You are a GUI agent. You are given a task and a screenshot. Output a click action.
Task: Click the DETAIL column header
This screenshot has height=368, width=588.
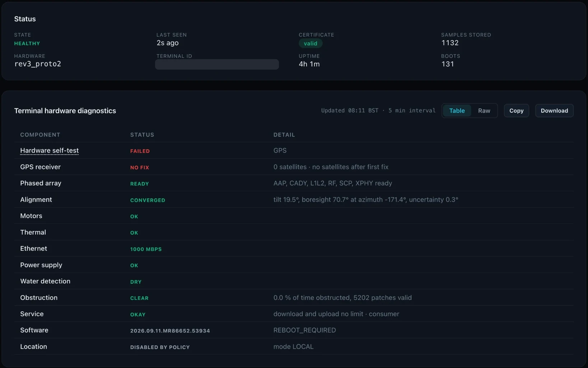point(284,135)
